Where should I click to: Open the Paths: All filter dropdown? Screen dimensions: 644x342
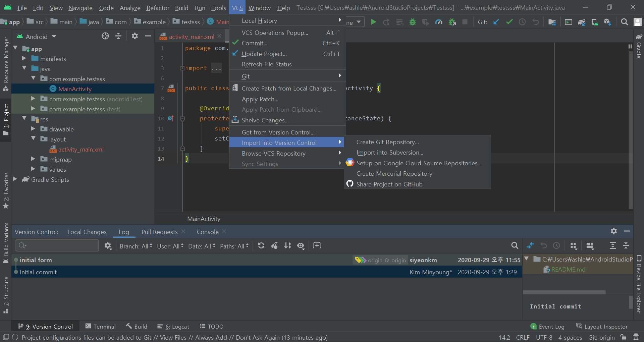234,246
